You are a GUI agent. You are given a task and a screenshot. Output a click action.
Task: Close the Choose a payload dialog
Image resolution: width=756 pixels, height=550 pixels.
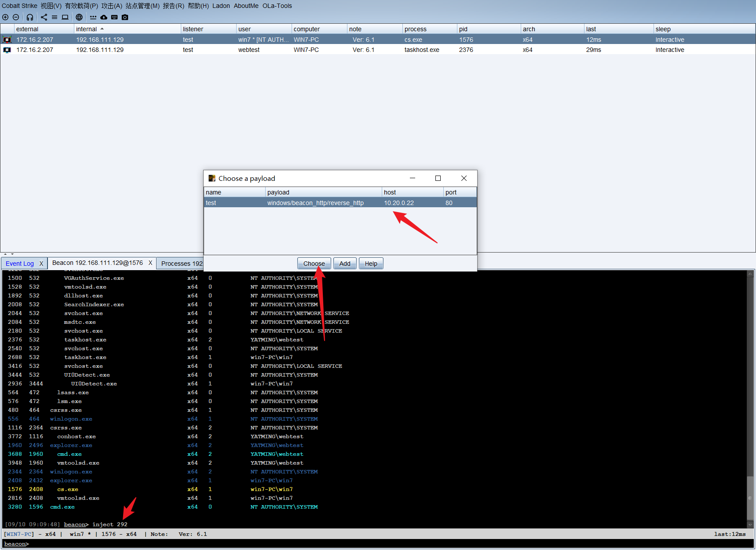[x=464, y=178]
